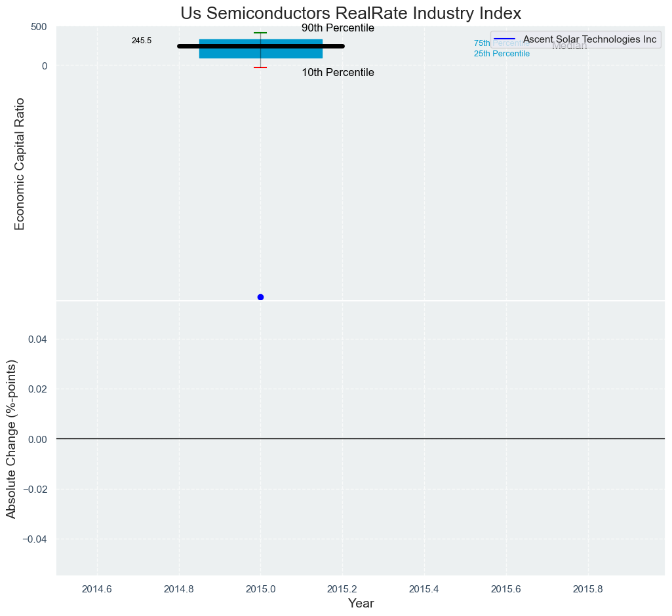This screenshot has height=616, width=672.
Task: Click the blue line marker in the legend
Action: point(506,39)
